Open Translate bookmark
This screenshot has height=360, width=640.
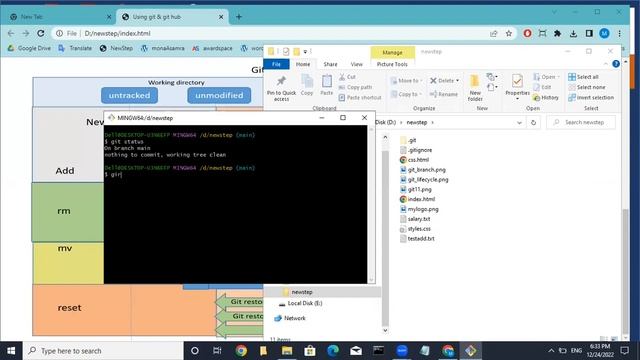pos(75,48)
